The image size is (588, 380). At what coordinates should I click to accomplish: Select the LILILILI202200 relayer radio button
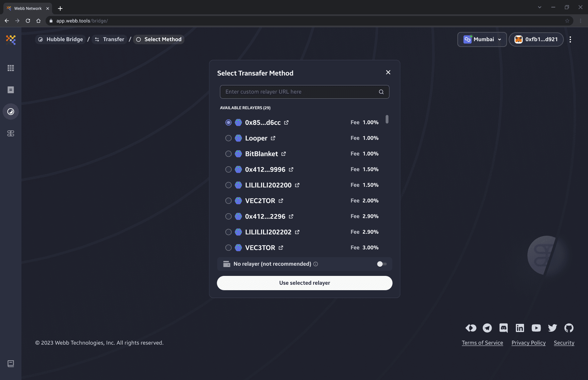point(229,185)
